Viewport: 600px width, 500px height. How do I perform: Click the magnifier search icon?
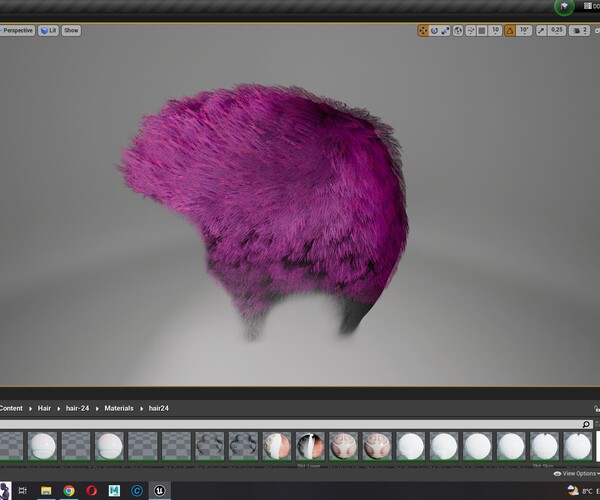[x=586, y=424]
